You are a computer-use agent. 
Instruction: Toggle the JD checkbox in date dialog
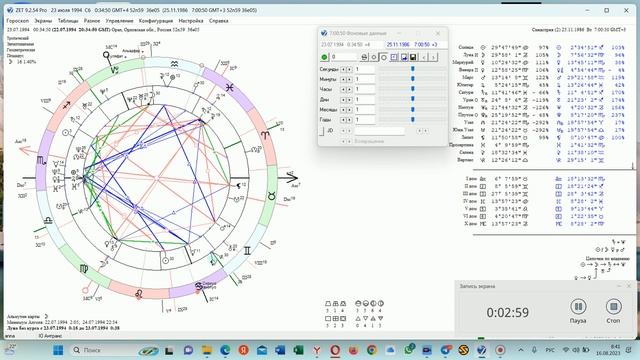(322, 131)
